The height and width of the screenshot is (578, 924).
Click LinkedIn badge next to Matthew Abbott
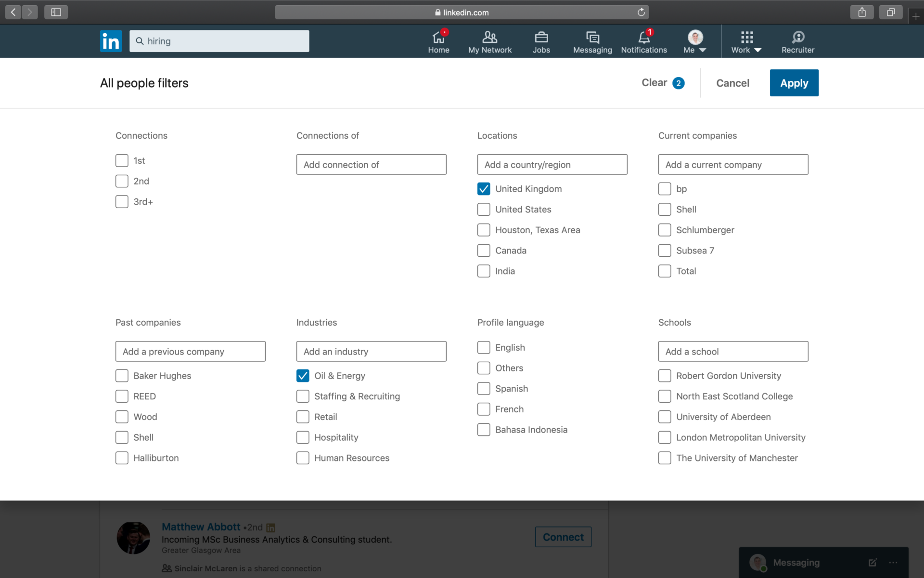tap(271, 527)
